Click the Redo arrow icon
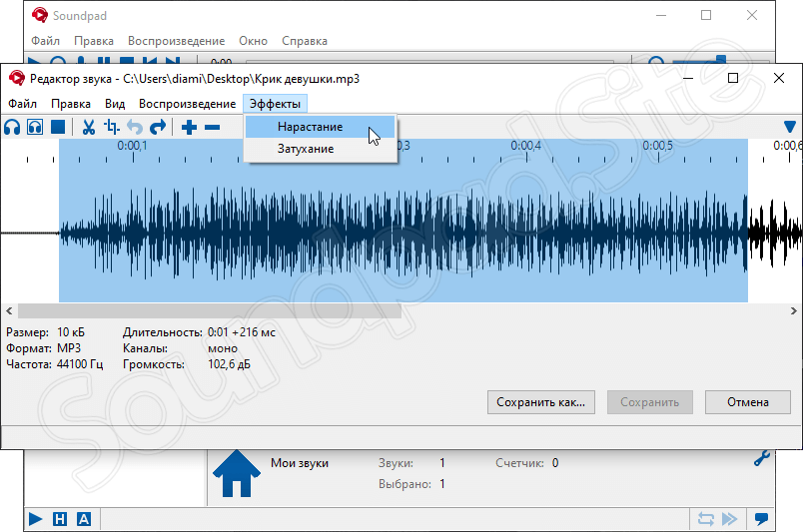803x532 pixels. [158, 127]
